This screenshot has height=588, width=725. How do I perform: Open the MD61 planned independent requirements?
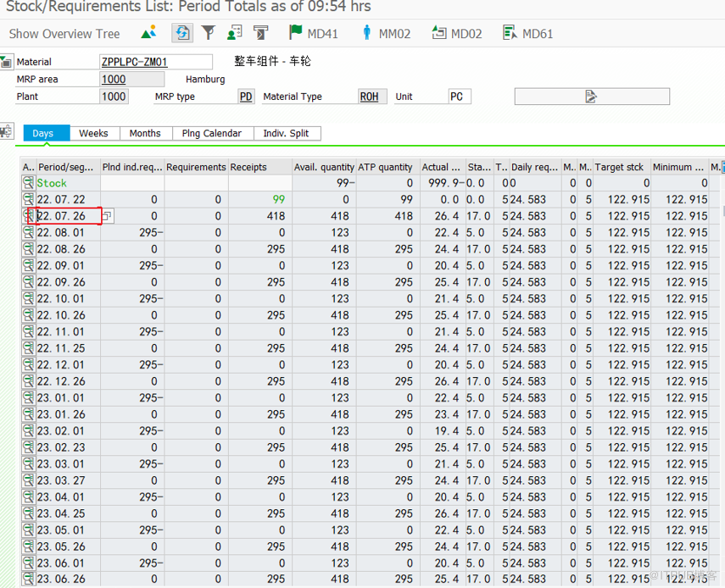(x=527, y=33)
